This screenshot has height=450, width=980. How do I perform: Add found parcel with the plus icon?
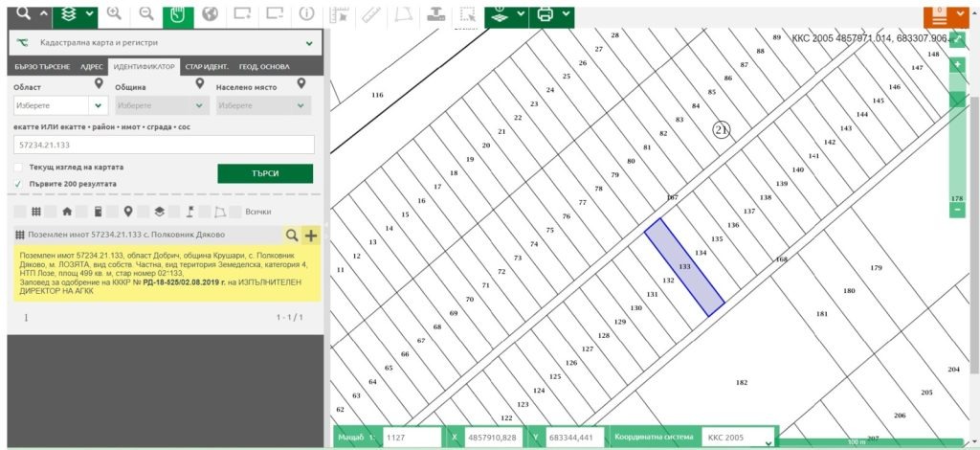point(311,235)
